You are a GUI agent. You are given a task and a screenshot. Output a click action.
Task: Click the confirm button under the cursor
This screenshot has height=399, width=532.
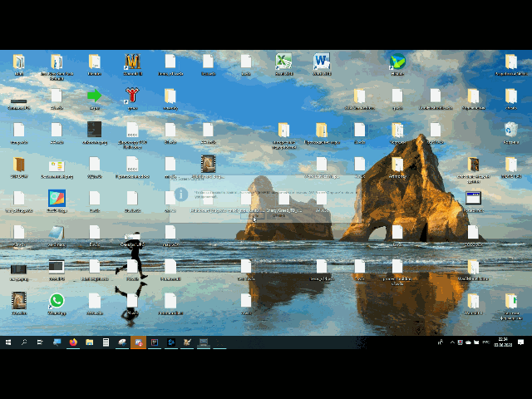(x=253, y=215)
